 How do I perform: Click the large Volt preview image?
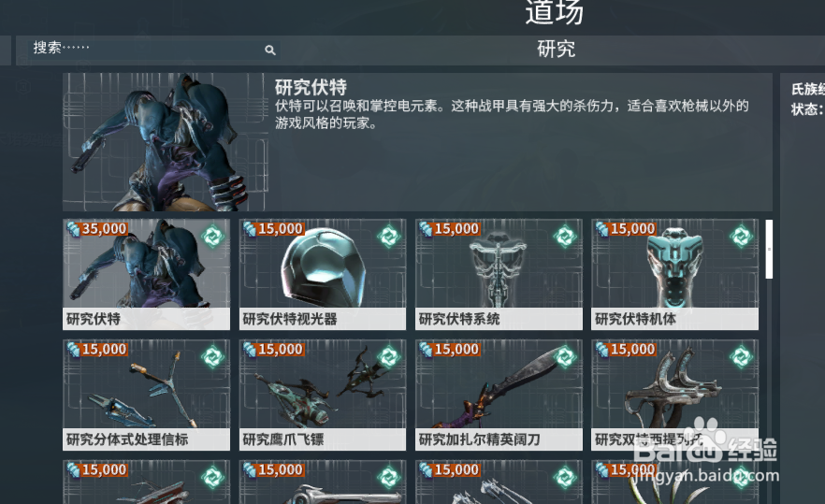[x=165, y=142]
